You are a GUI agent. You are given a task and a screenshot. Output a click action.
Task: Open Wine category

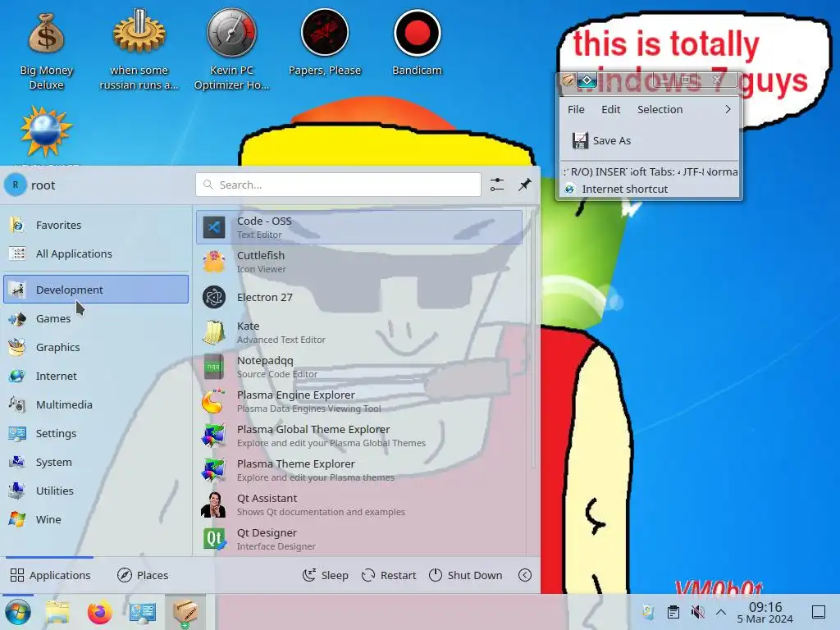[96, 519]
